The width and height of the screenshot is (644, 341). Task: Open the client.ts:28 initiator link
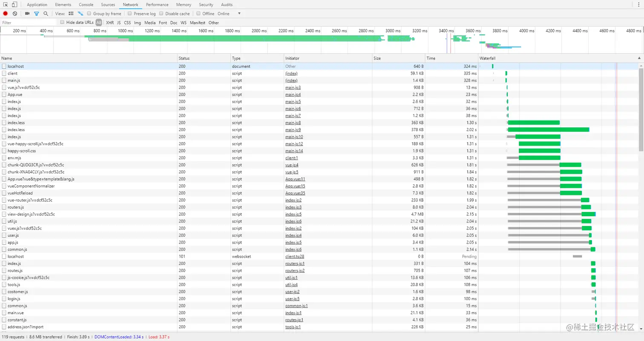[295, 256]
